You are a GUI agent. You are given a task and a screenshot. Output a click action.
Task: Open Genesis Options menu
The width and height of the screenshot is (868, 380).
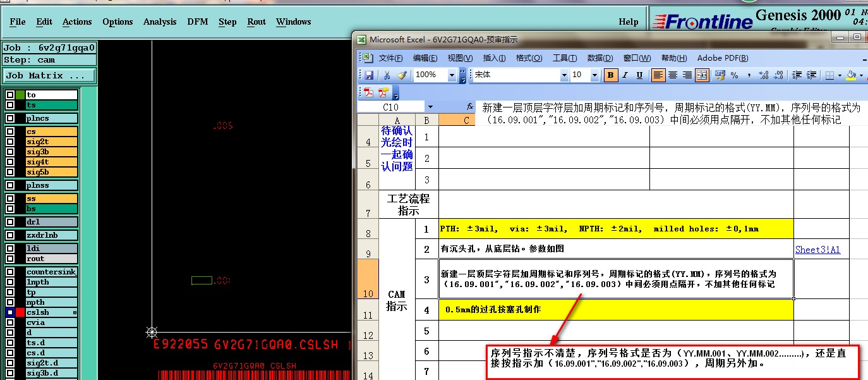(118, 21)
